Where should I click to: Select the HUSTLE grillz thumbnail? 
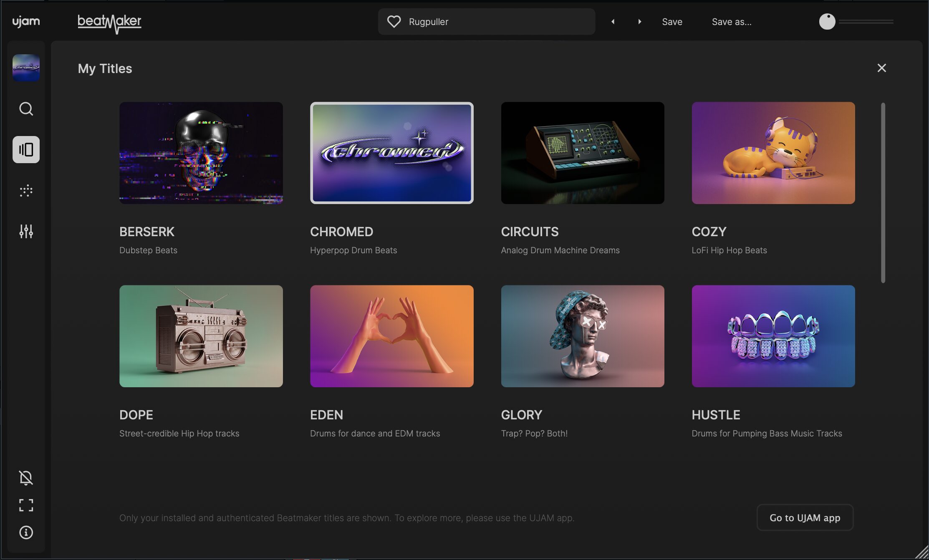tap(773, 336)
